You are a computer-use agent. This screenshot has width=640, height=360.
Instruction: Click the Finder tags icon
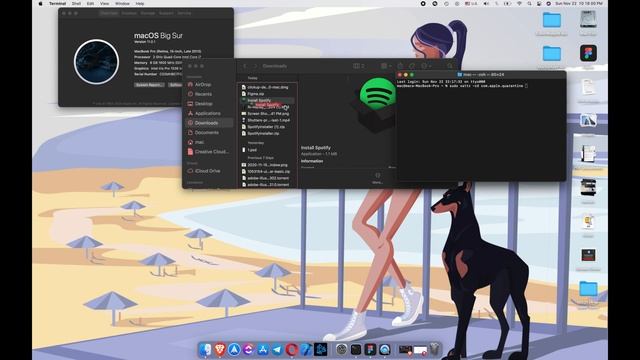point(412,66)
